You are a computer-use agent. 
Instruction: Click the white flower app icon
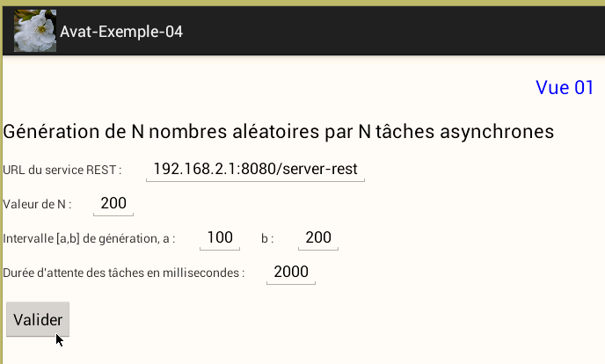pos(35,31)
